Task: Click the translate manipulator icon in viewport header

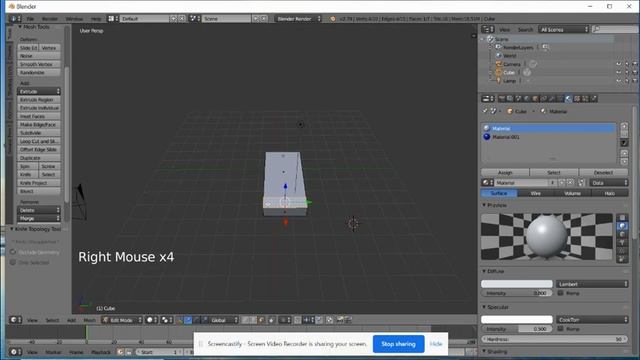Action: (x=188, y=320)
